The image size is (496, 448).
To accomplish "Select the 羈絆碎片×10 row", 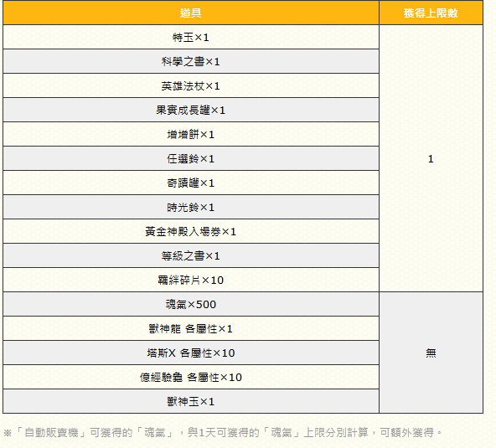I will pyautogui.click(x=191, y=280).
